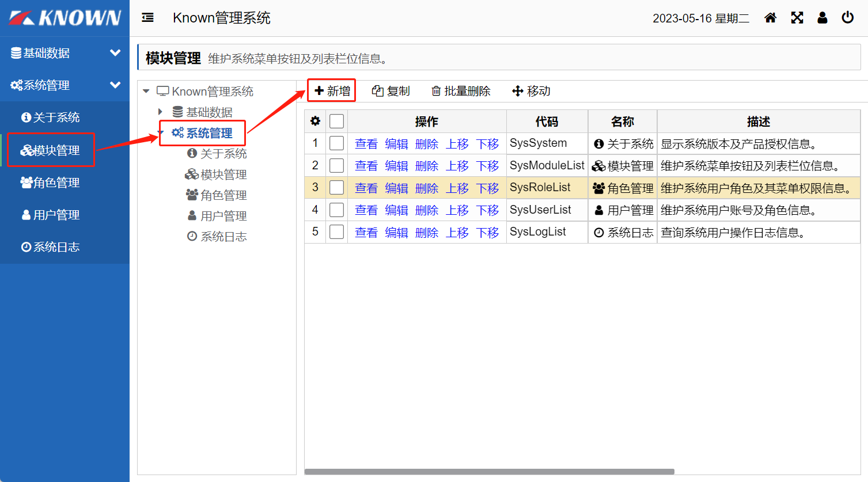Open sidebar menu 用户管理
This screenshot has height=482, width=868.
coord(65,215)
